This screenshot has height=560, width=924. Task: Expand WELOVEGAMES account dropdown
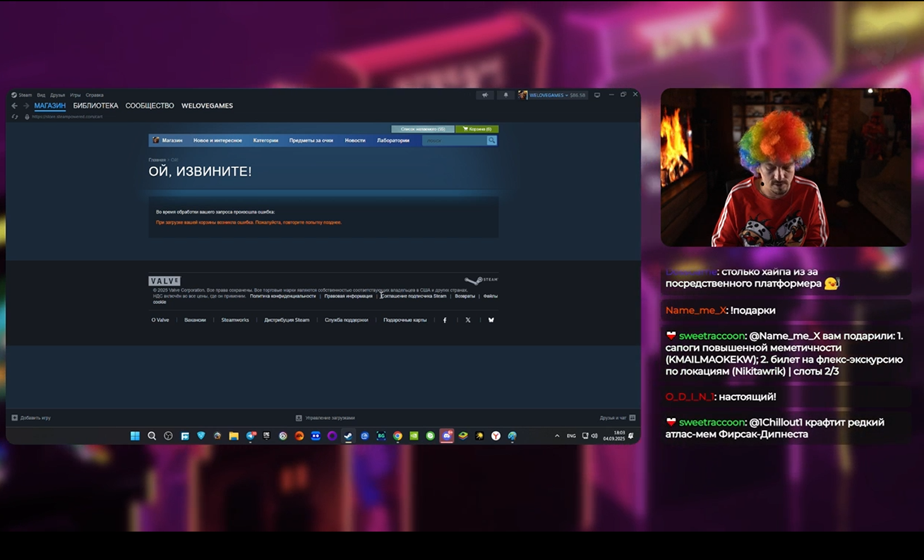tap(567, 95)
